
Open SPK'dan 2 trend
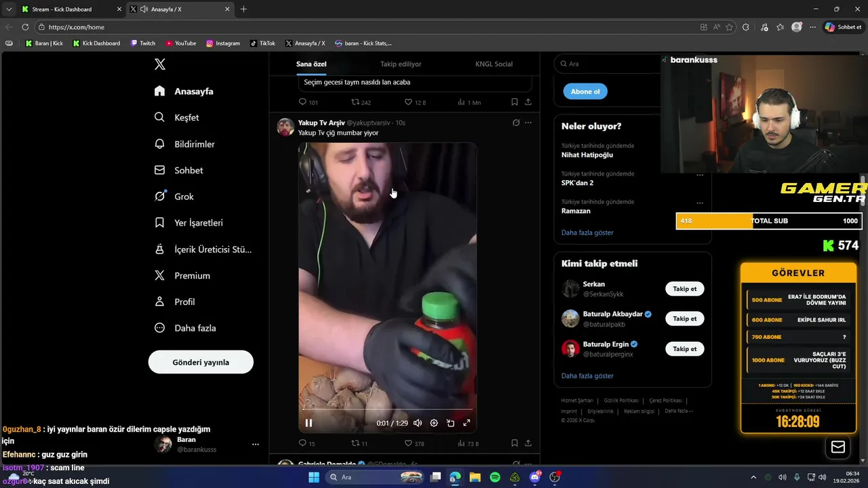click(577, 183)
